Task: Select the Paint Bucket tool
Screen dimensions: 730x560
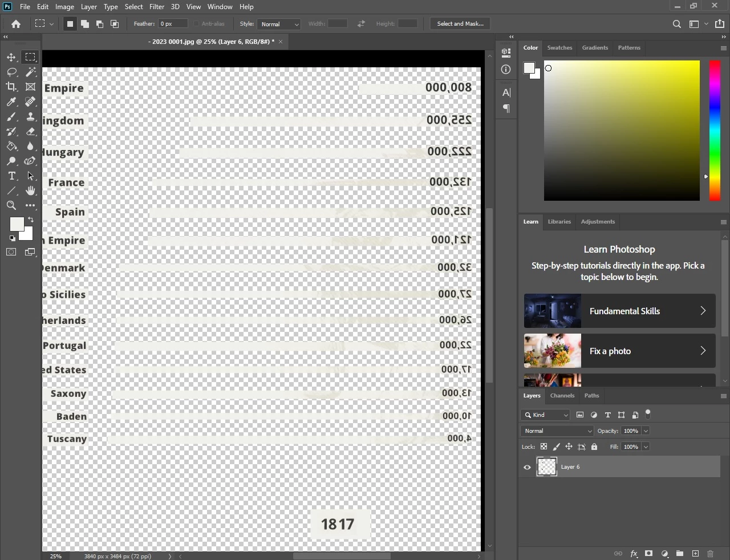Action: pos(11,146)
